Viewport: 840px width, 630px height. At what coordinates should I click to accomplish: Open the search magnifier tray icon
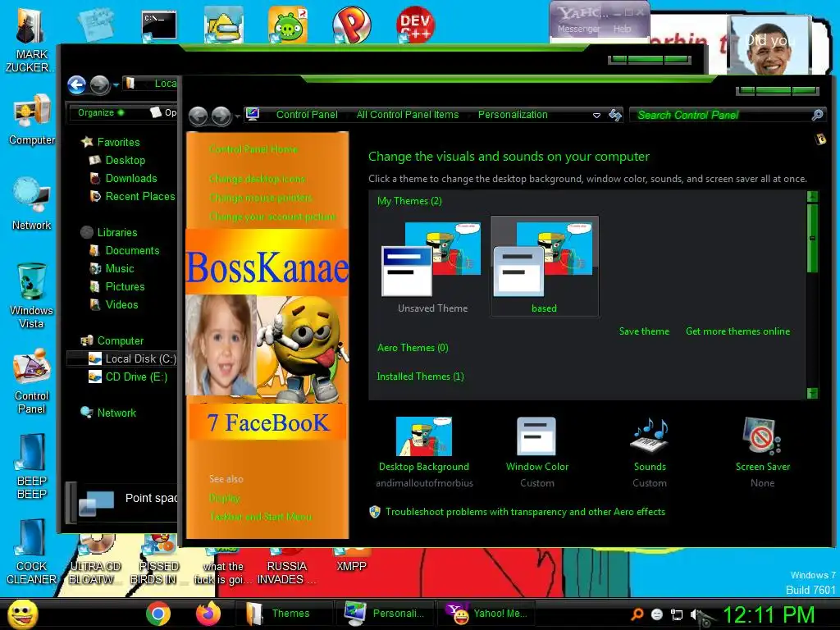pos(637,614)
